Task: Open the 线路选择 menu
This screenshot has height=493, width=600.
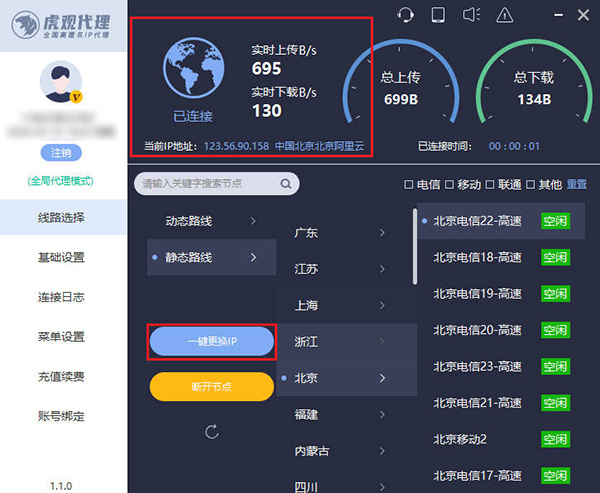Action: (63, 217)
